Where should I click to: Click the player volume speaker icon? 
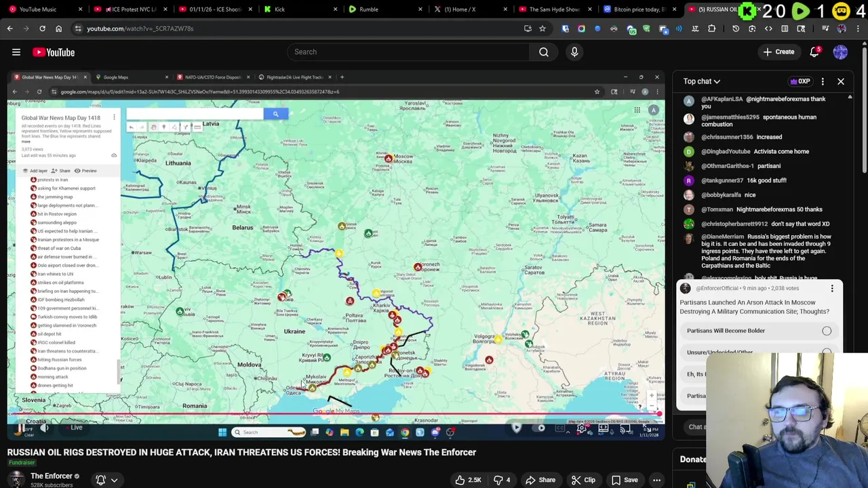coord(45,428)
